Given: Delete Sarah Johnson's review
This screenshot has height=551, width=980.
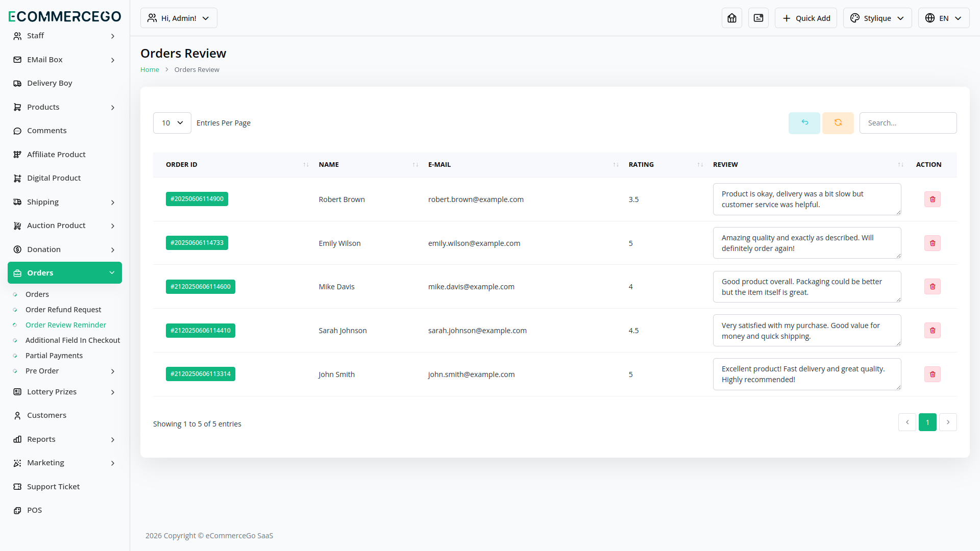Looking at the screenshot, I should [x=932, y=330].
